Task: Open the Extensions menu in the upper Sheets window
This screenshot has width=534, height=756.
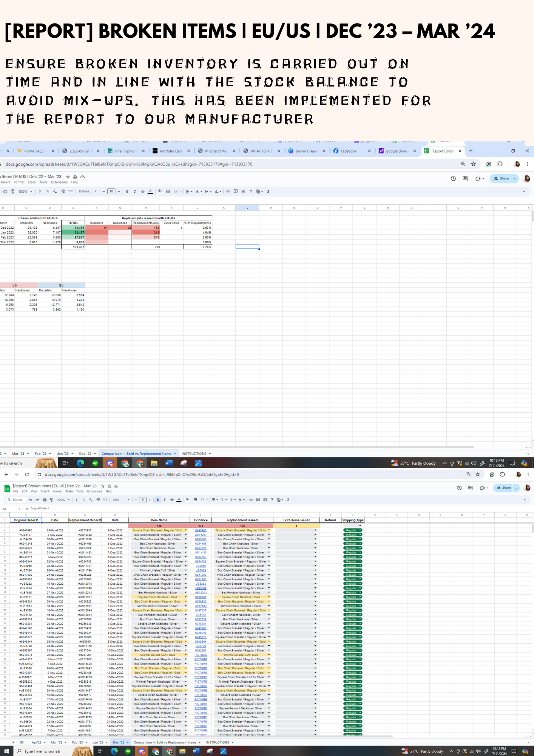Action: tap(59, 182)
